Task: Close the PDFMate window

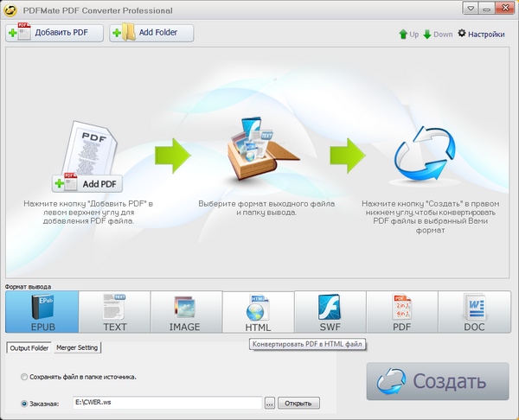Action: click(x=506, y=9)
